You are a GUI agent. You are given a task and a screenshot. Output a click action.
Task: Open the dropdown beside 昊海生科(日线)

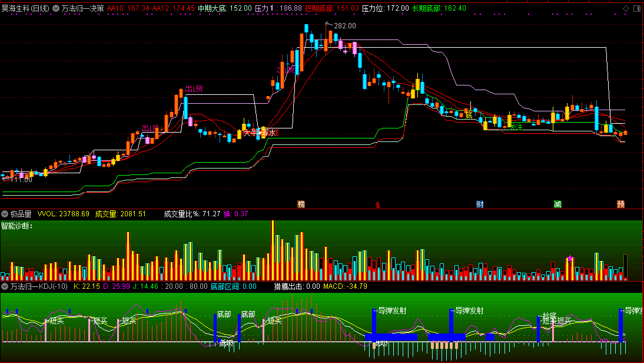(x=56, y=8)
